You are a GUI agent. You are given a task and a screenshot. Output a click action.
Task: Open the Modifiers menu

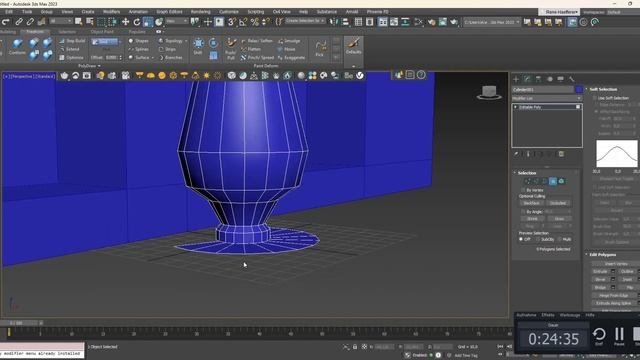111,12
